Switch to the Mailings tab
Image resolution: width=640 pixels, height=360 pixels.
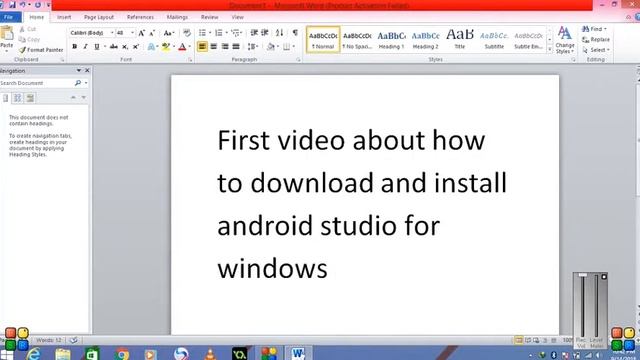click(177, 17)
